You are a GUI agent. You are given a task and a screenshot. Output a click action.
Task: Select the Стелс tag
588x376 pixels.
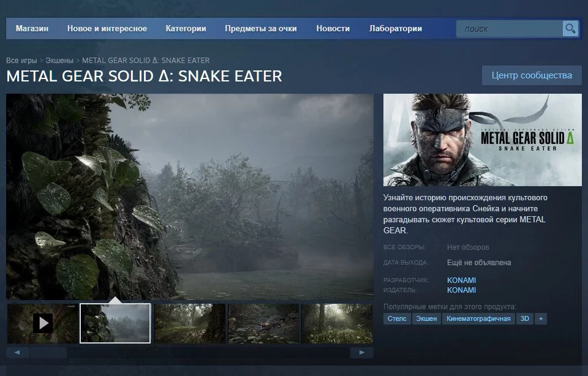tap(397, 318)
